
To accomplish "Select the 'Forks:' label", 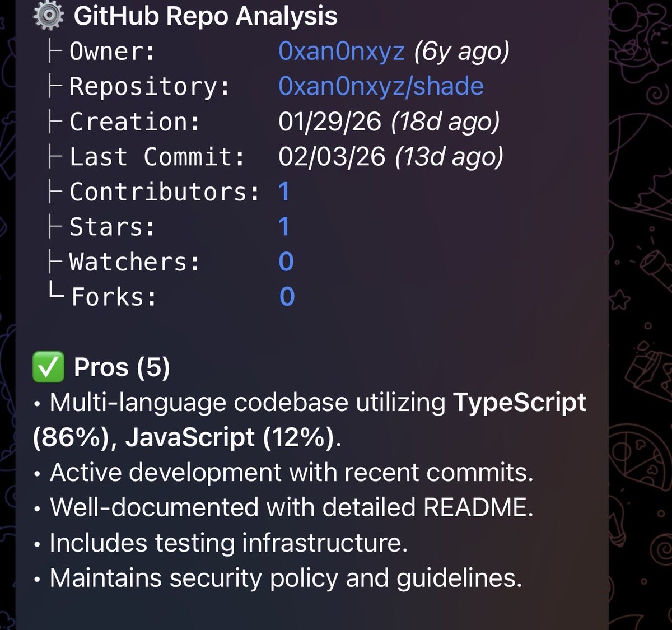I will 114,297.
